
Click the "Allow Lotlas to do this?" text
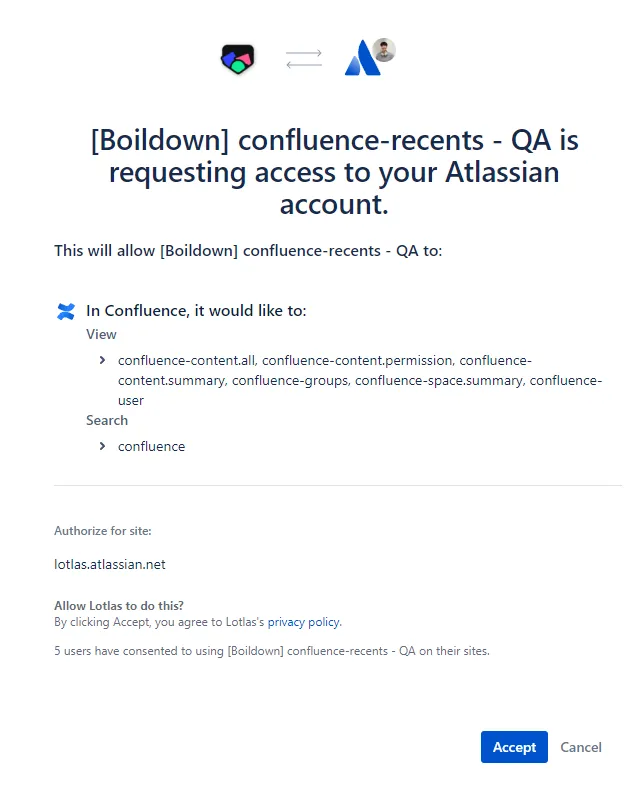click(x=119, y=606)
